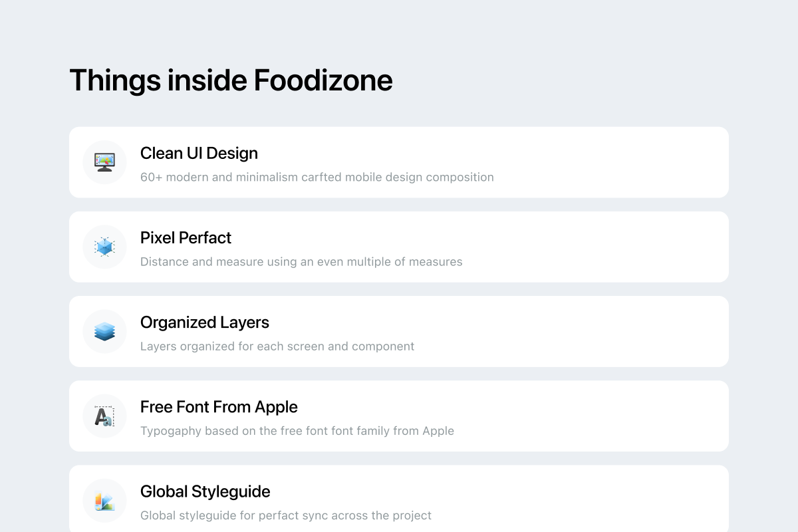The width and height of the screenshot is (798, 532).
Task: Click the circular icon badge above Global Styleguide text
Action: [104, 500]
